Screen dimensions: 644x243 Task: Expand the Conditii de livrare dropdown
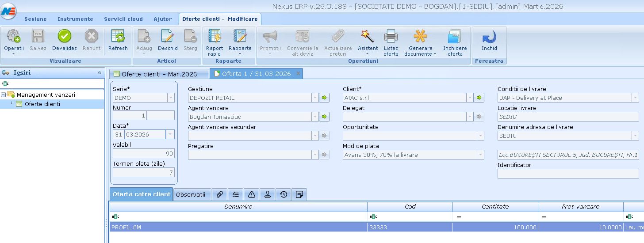(x=635, y=98)
